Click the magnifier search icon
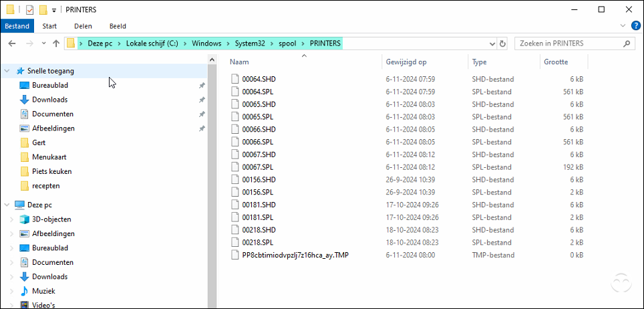The height and width of the screenshot is (309, 644). [627, 43]
